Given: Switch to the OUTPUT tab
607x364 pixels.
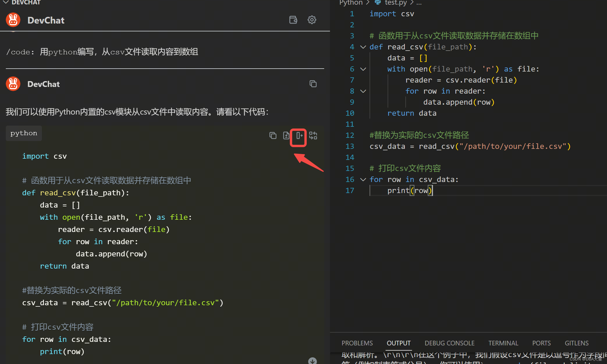Looking at the screenshot, I should click(x=399, y=343).
